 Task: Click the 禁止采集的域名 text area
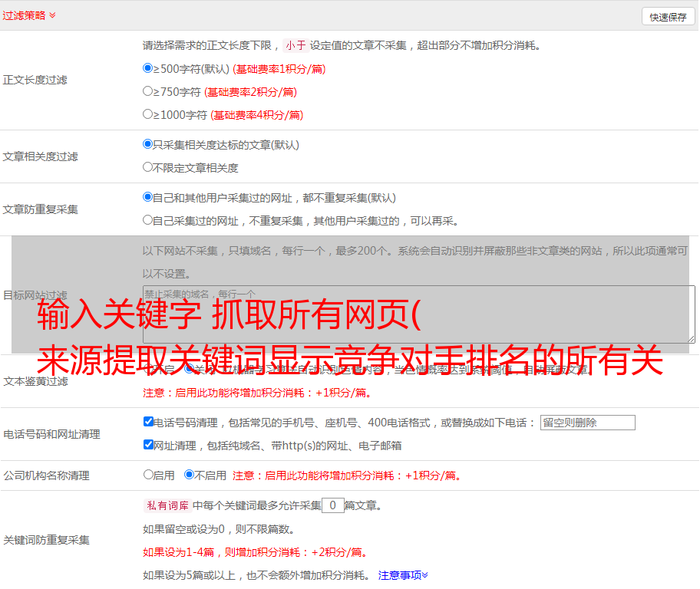coord(418,314)
